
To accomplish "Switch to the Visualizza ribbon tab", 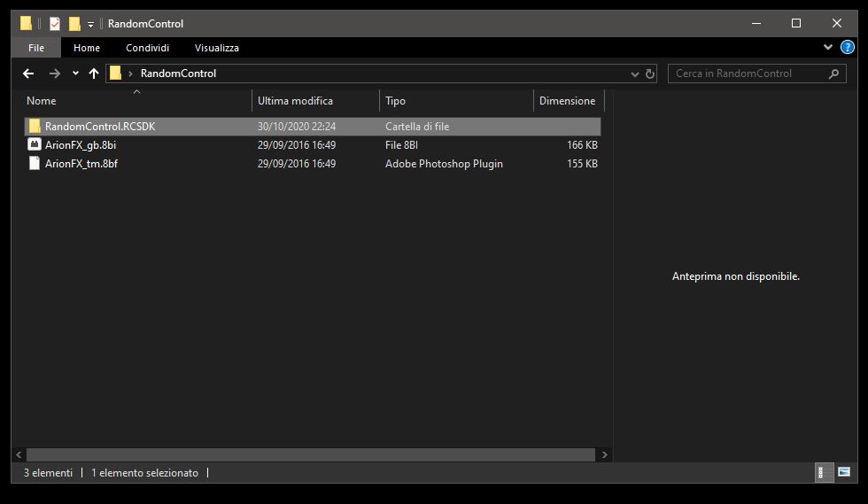I will (216, 48).
